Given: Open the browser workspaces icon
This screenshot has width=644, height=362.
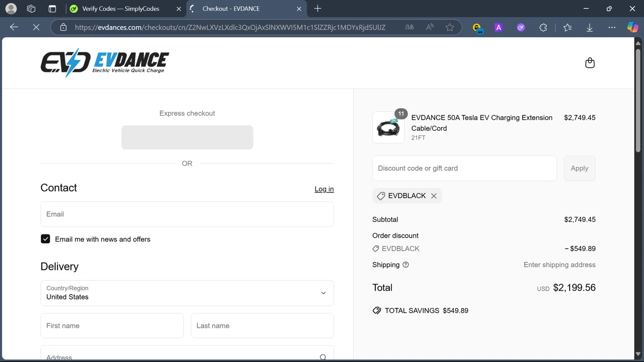Looking at the screenshot, I should tap(31, 9).
